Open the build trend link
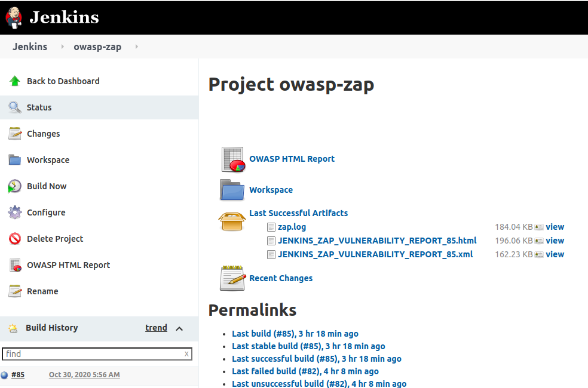This screenshot has height=388, width=588. pyautogui.click(x=156, y=328)
